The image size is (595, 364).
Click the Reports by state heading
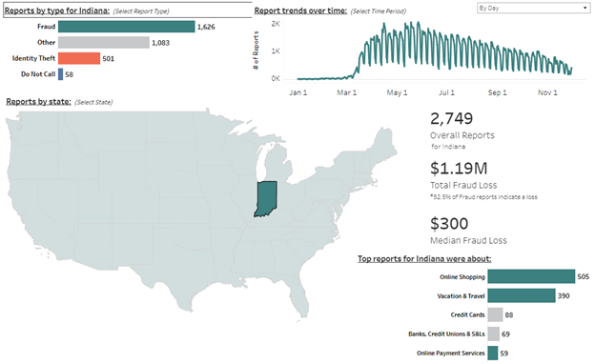click(x=38, y=102)
